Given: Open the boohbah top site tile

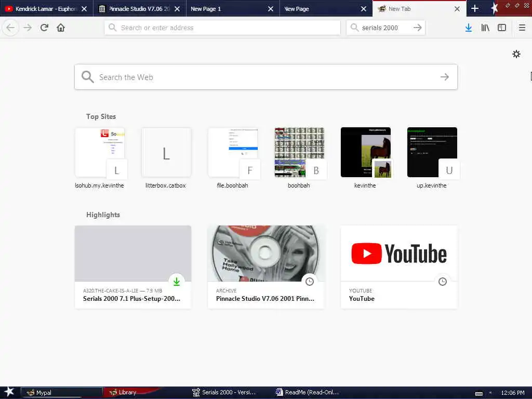Looking at the screenshot, I should click(299, 158).
